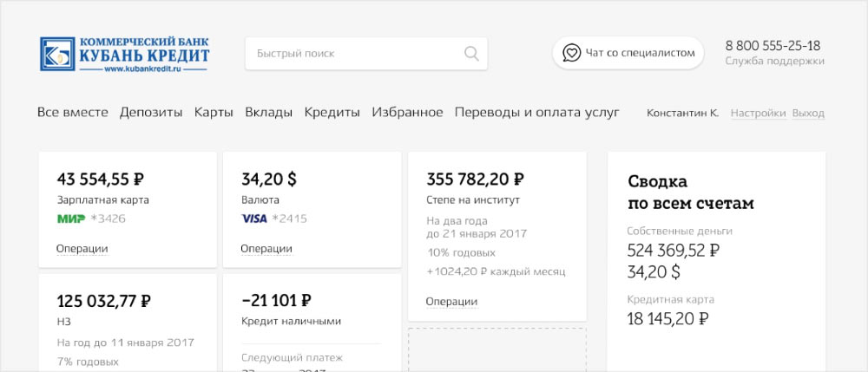Click the empty dashed placeholder card
The image size is (868, 372).
[496, 349]
